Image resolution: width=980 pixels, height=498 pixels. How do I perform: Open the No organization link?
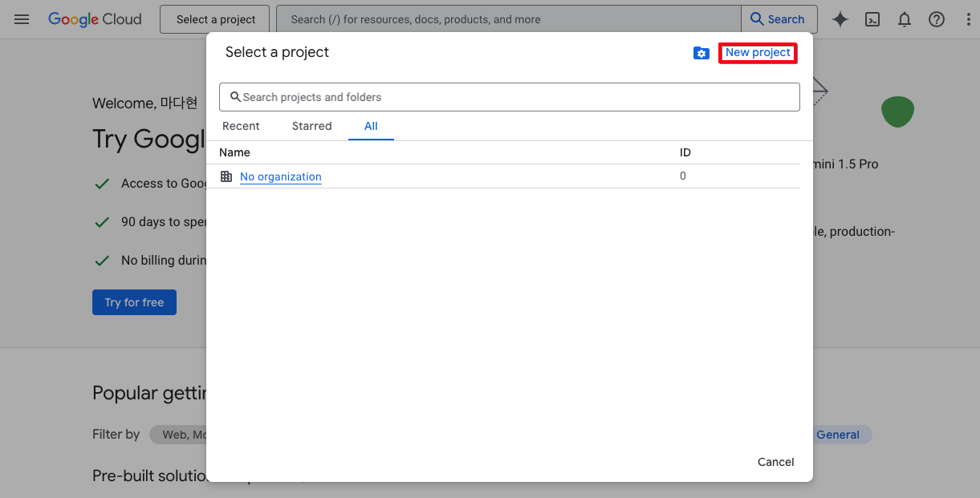pos(281,176)
